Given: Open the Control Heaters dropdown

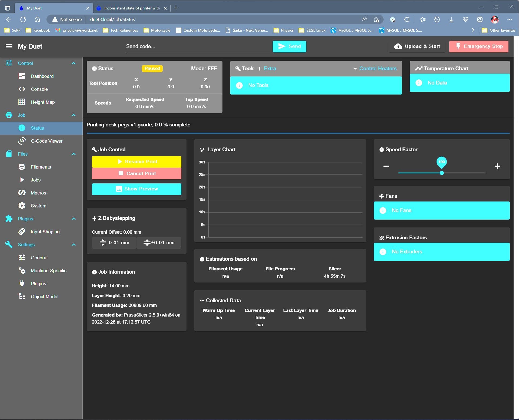Looking at the screenshot, I should (375, 69).
